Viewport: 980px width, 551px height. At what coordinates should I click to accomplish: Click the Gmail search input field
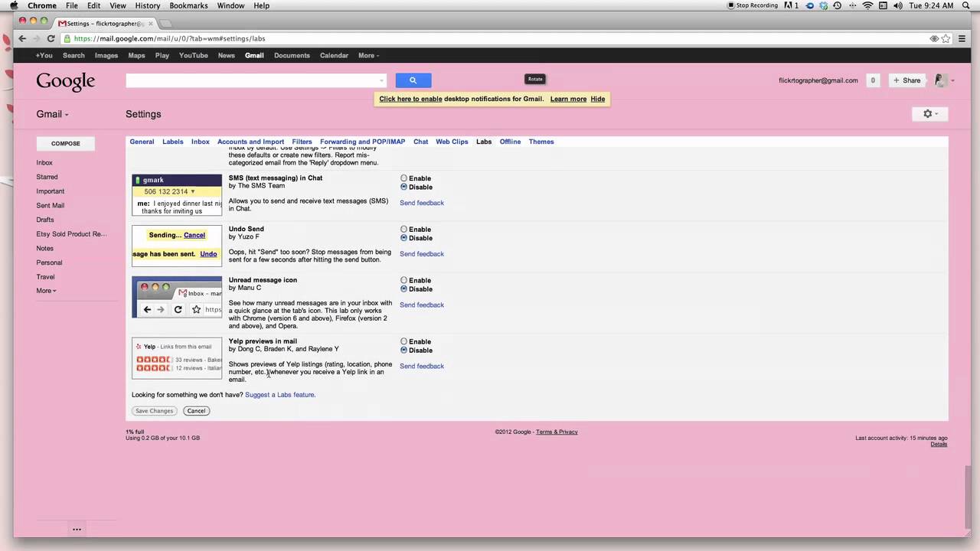click(256, 80)
